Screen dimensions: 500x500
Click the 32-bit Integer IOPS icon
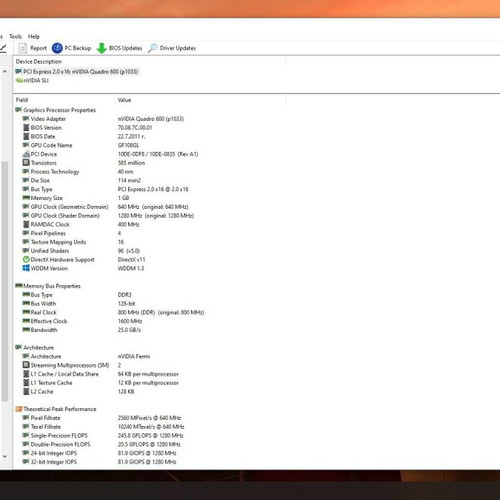pyautogui.click(x=26, y=461)
